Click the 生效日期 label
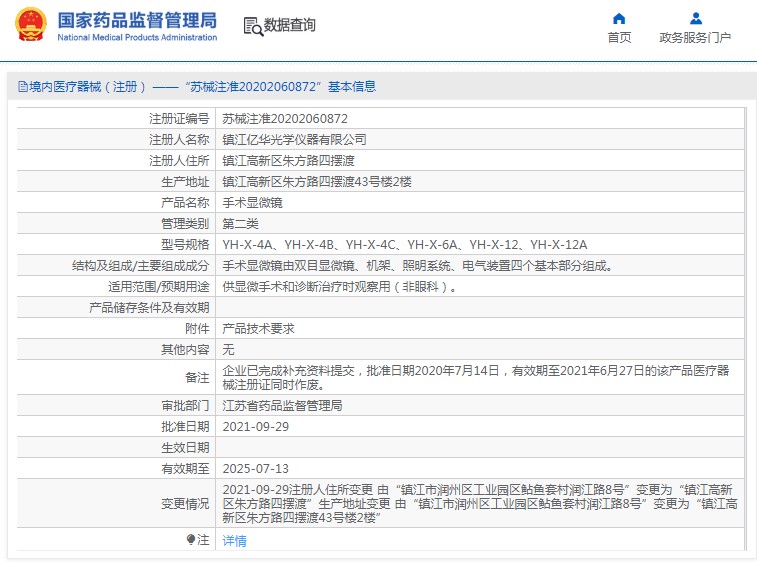 tap(185, 448)
